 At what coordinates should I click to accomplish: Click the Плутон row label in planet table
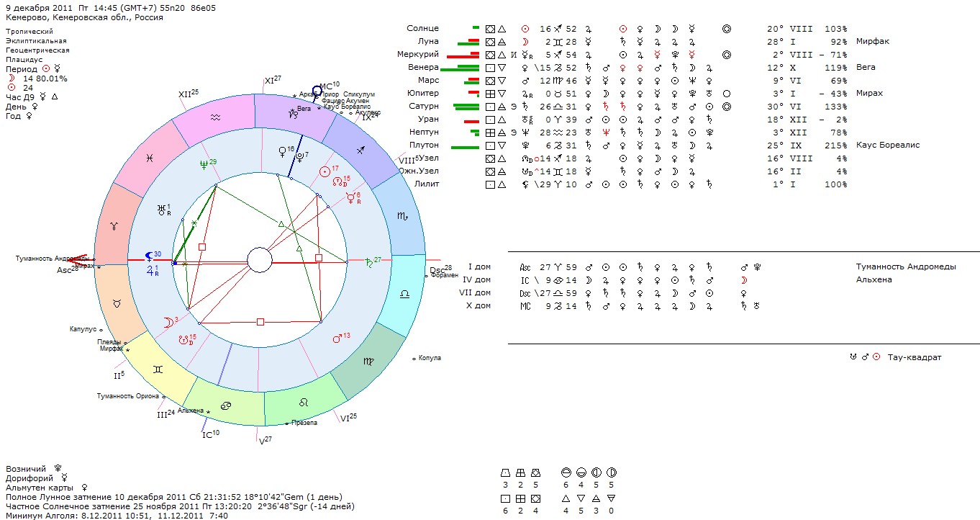click(423, 145)
